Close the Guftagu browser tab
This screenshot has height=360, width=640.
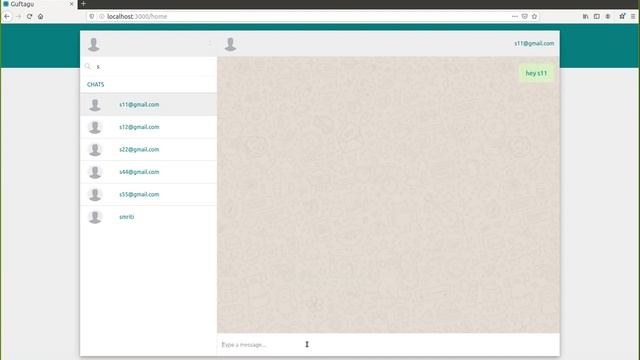pyautogui.click(x=71, y=4)
